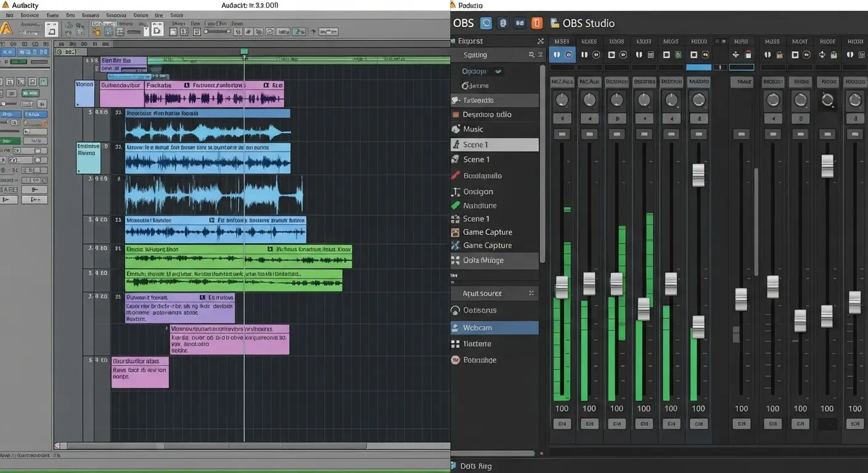Click the horizontal scrollbar below Audacity tracks
This screenshot has height=473, width=868.
point(216,445)
